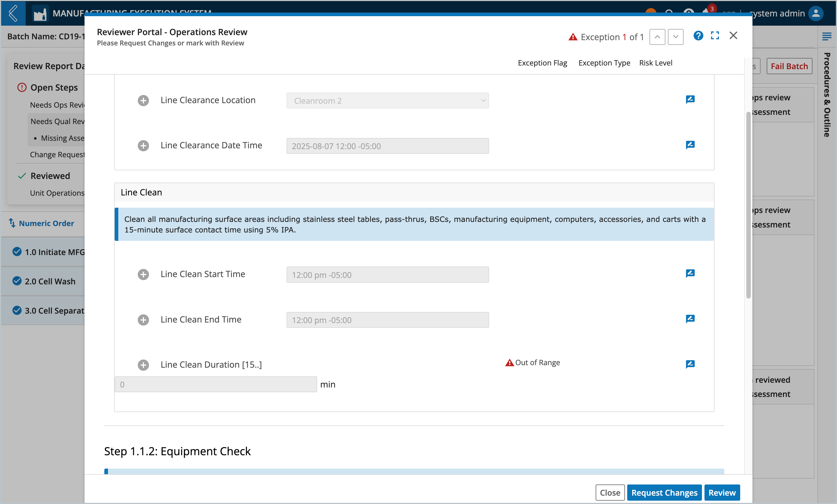Screen dimensions: 837x504
Task: Click the Out of Range flag text
Action: click(x=537, y=362)
